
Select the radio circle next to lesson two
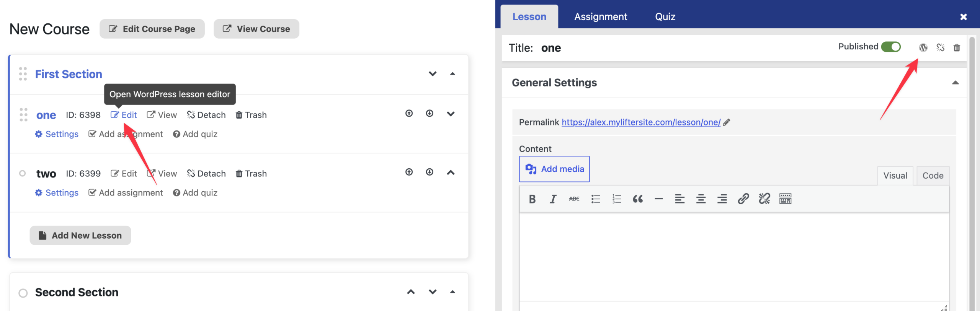pyautogui.click(x=22, y=173)
